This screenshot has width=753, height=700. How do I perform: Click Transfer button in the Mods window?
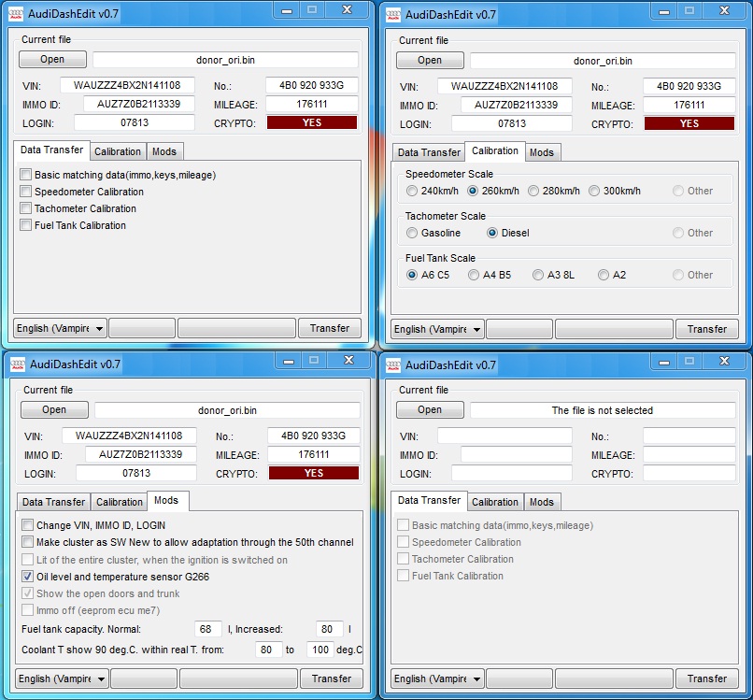point(332,679)
